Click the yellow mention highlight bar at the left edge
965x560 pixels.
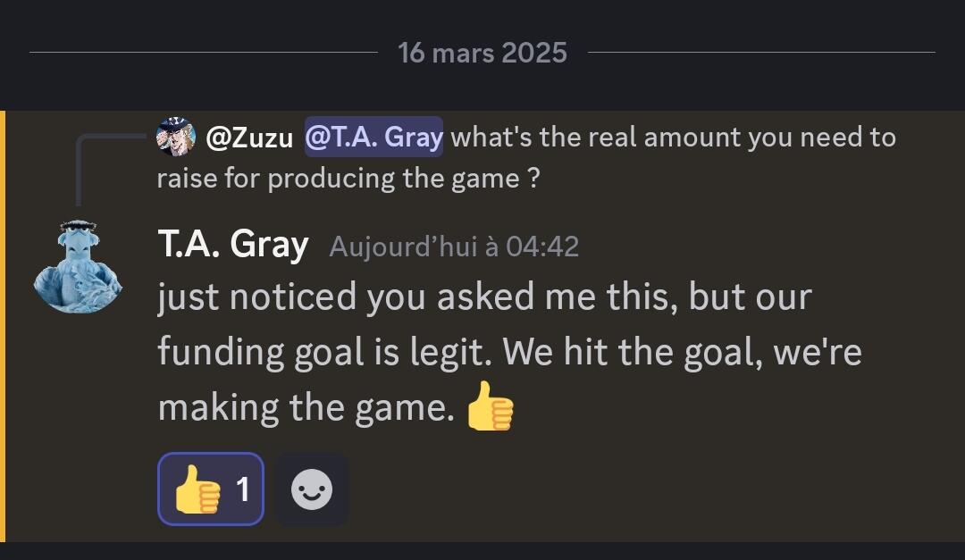[3, 326]
